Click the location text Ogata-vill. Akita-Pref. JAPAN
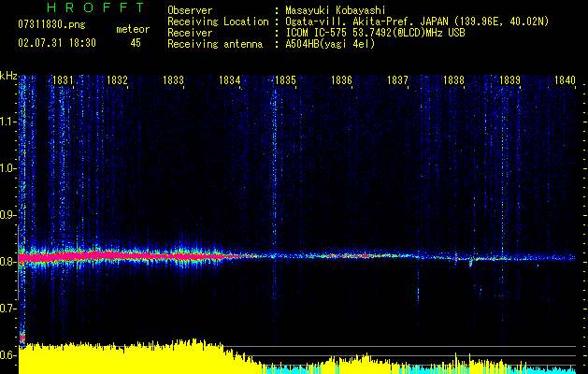This screenshot has width=588, height=374. [366, 22]
